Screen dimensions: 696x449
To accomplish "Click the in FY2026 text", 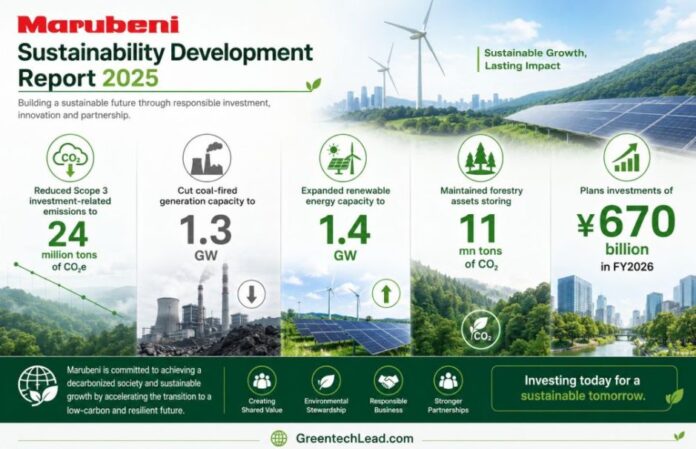I will [627, 266].
